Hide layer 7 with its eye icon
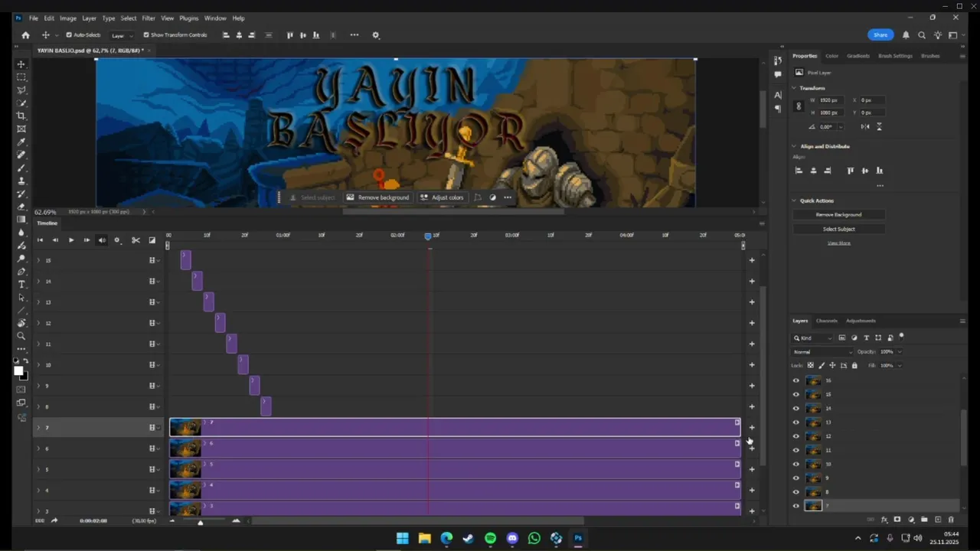Viewport: 980px width, 551px height. coord(796,506)
